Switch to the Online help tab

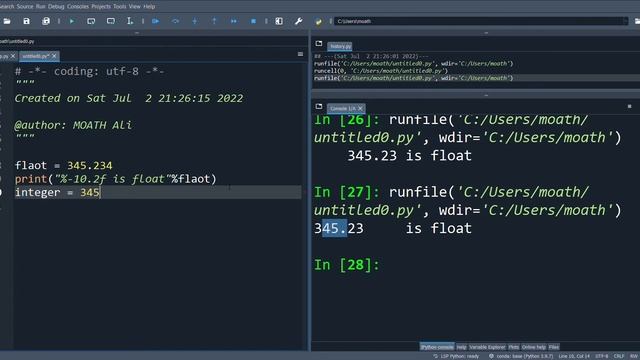(x=534, y=347)
